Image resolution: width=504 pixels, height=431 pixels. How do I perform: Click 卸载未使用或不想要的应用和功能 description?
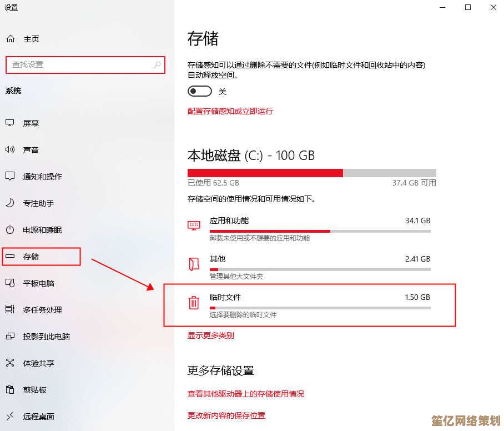[x=260, y=238]
